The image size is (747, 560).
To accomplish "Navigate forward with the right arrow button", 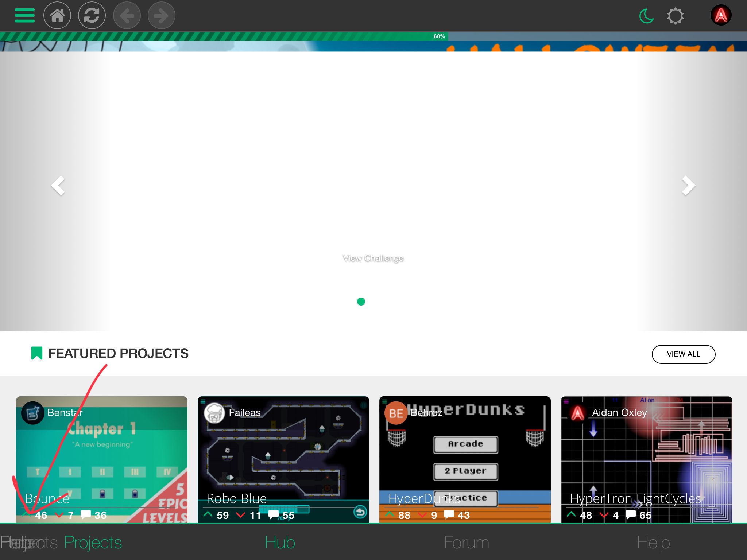I will (x=161, y=16).
